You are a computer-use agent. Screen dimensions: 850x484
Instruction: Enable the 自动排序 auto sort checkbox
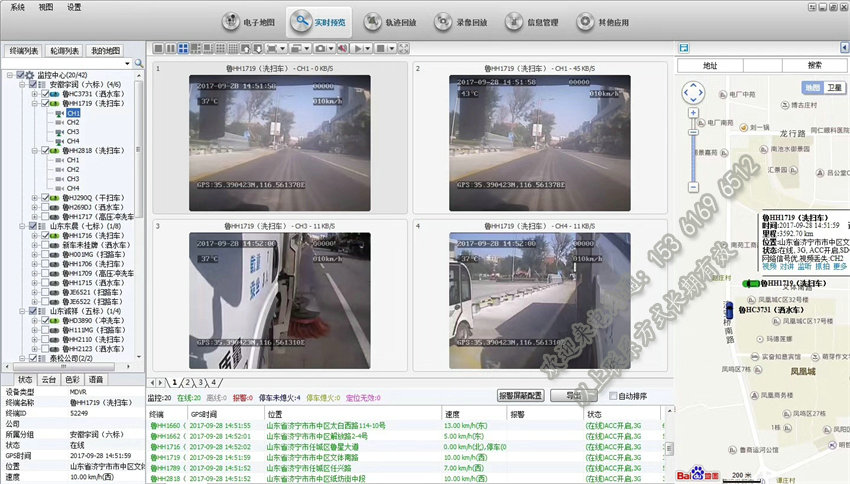(x=613, y=396)
